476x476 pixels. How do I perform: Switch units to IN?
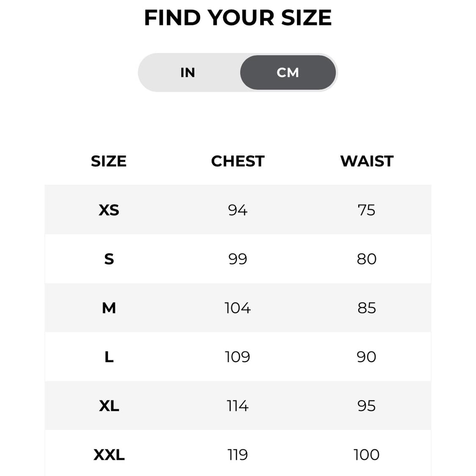[187, 72]
